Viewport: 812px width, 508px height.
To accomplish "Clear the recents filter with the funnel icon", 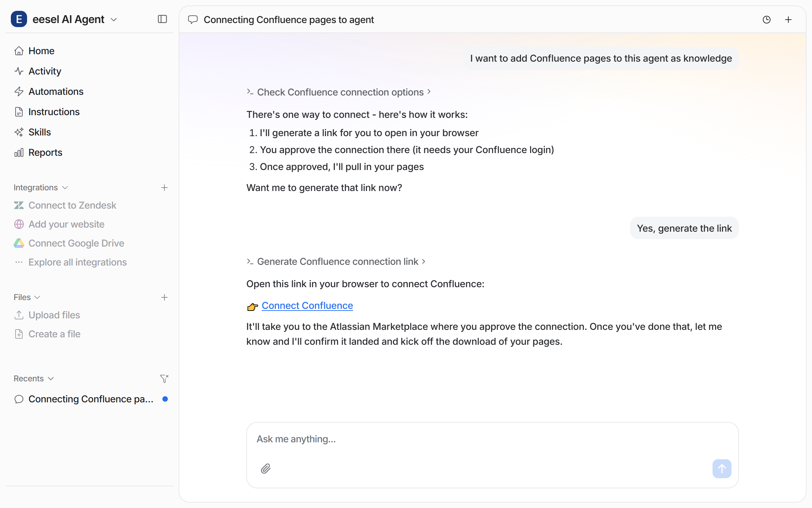I will [x=164, y=379].
